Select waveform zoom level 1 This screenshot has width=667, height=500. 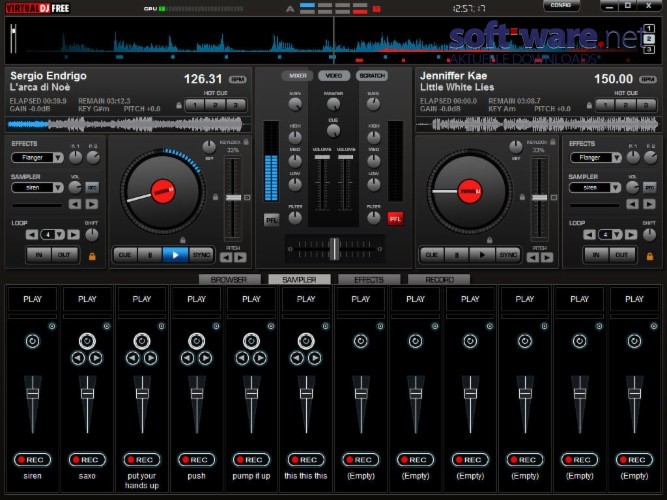649,28
